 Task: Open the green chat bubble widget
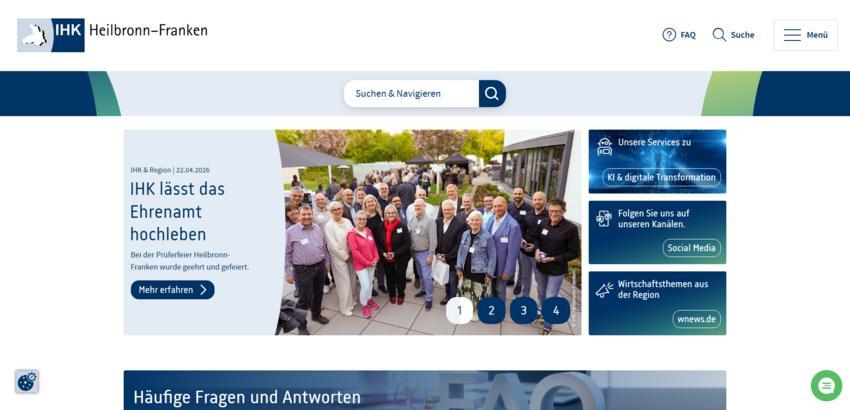[x=826, y=386]
